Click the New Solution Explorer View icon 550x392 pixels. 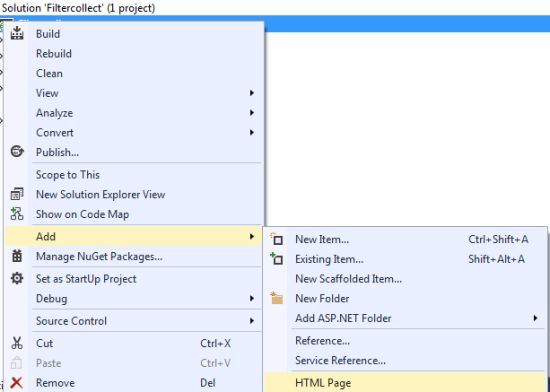pyautogui.click(x=17, y=194)
